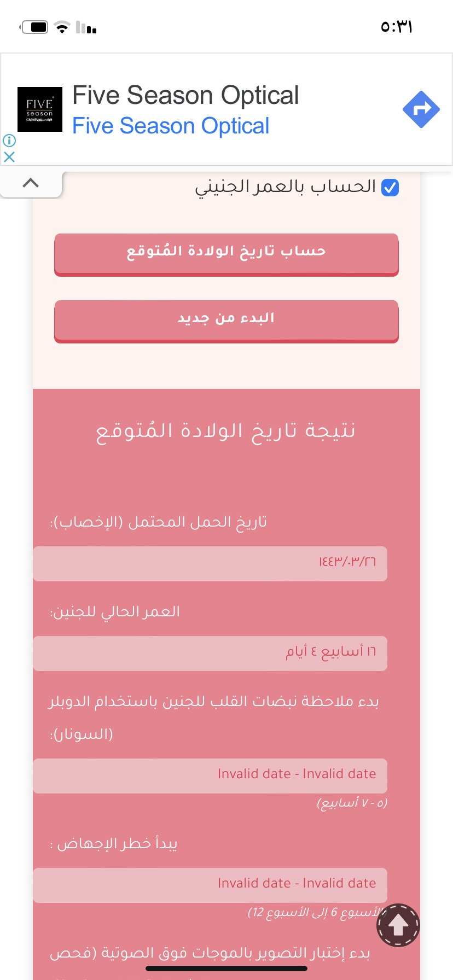
Task: Tap the miscarriage risk Invalid date field
Action: [210, 885]
